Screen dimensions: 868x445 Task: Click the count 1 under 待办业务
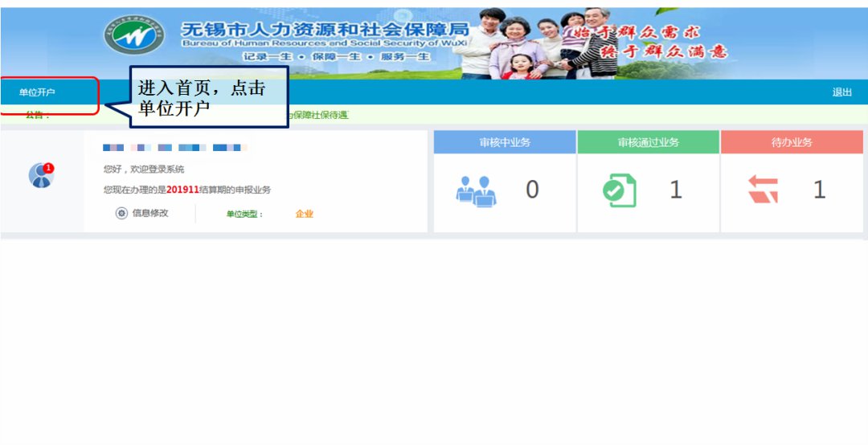[x=819, y=190]
